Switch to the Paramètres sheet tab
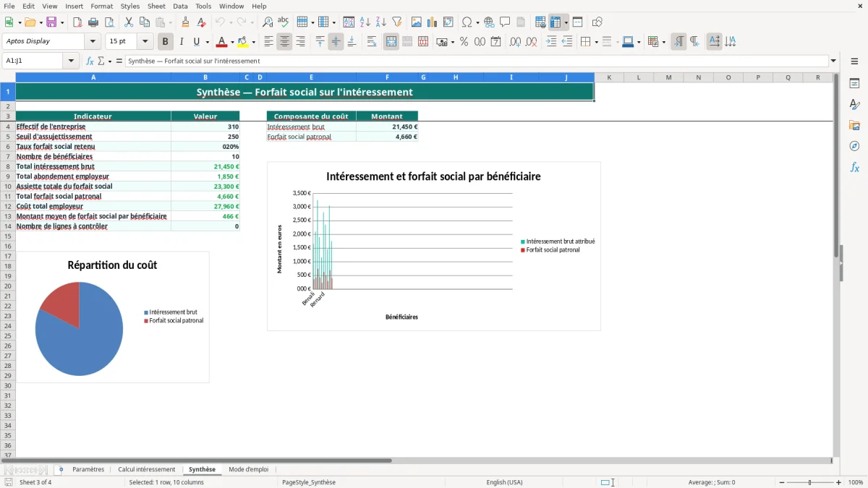868x488 pixels. point(88,469)
